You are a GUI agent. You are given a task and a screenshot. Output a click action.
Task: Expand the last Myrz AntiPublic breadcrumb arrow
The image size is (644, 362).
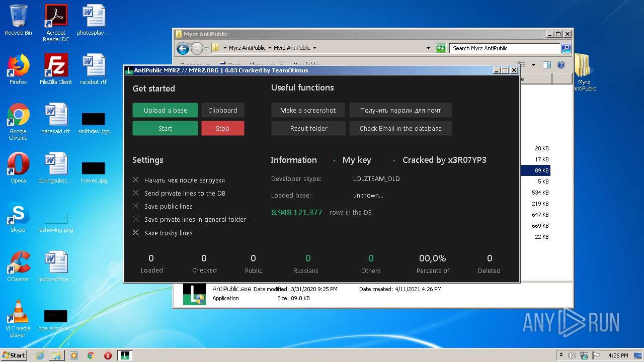(314, 48)
